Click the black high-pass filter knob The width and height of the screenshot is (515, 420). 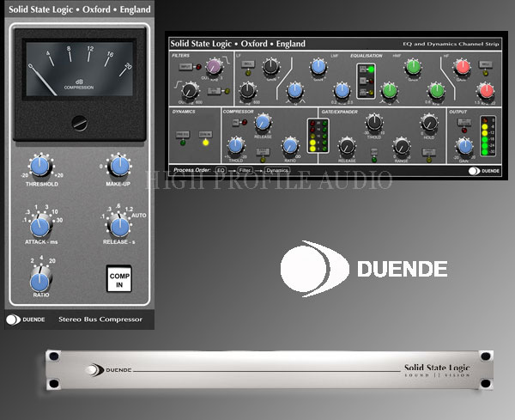190,91
